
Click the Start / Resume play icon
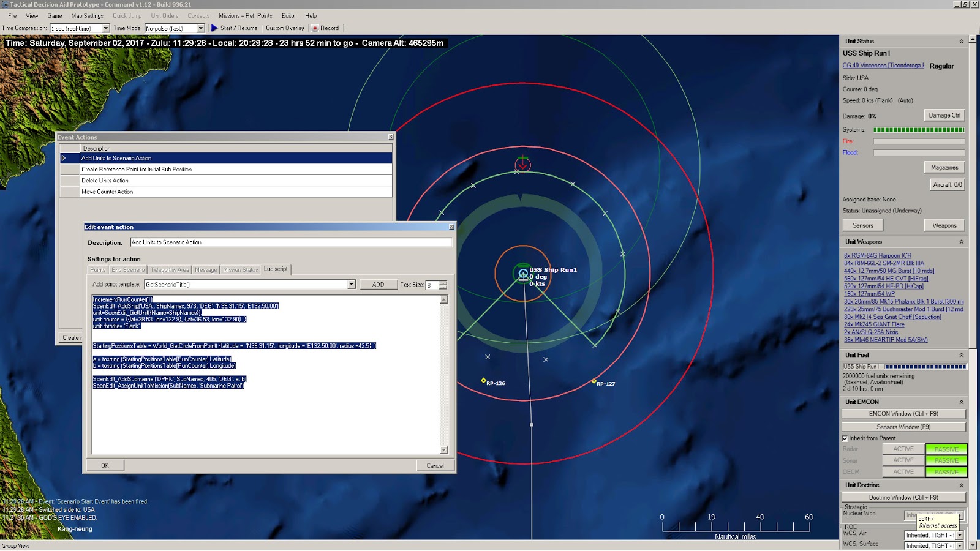pos(214,28)
